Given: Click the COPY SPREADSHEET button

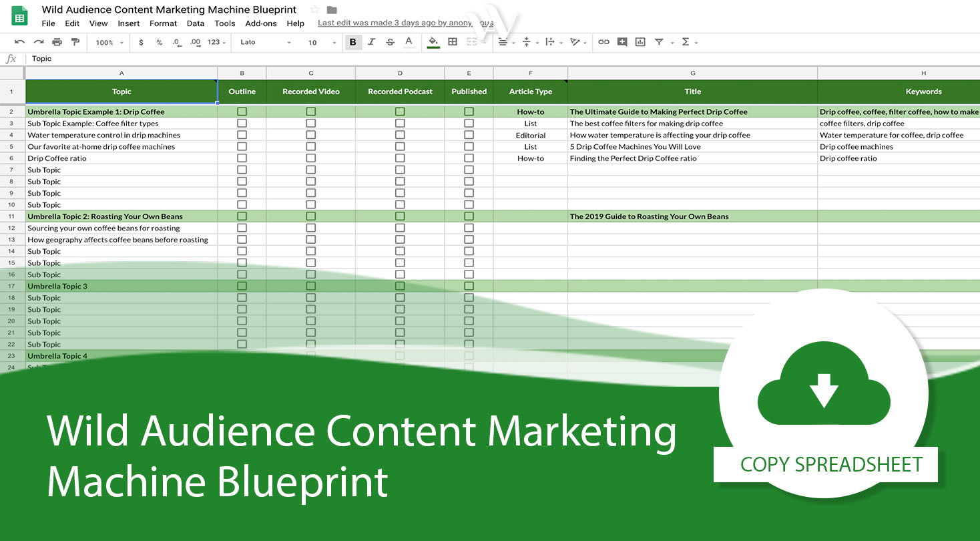Looking at the screenshot, I should pos(826,464).
